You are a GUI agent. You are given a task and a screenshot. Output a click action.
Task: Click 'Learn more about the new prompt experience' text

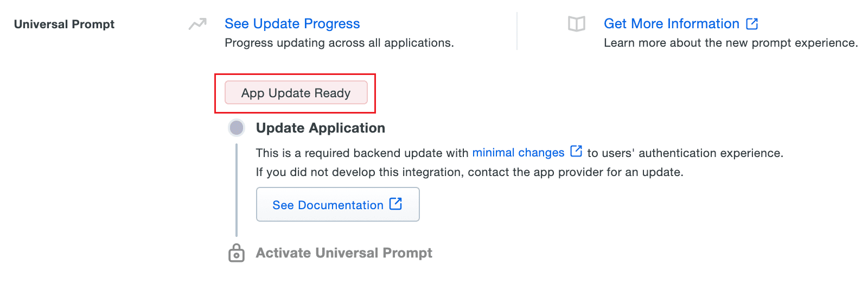click(x=730, y=43)
